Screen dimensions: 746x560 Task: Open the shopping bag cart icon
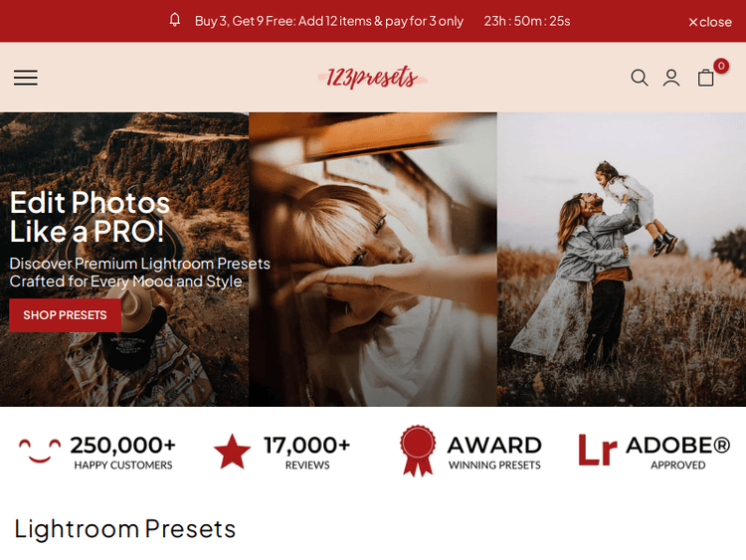pyautogui.click(x=705, y=78)
